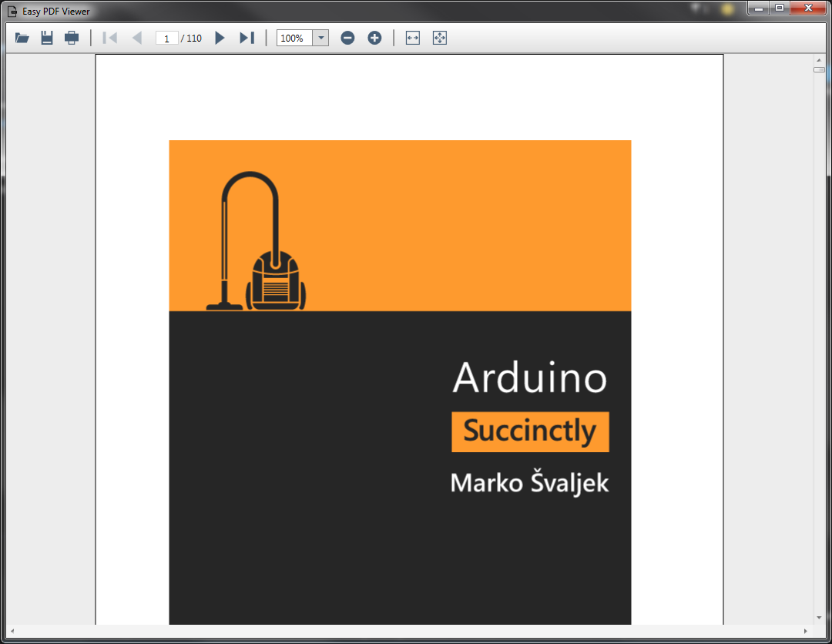Viewport: 832px width, 644px height.
Task: Skip to the last page
Action: pos(247,38)
